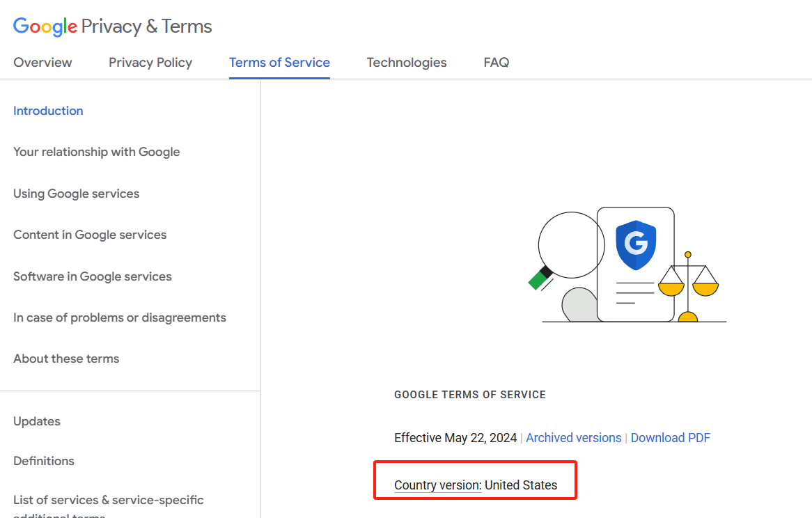This screenshot has width=812, height=518.
Task: View Archived versions of the terms
Action: coord(573,438)
